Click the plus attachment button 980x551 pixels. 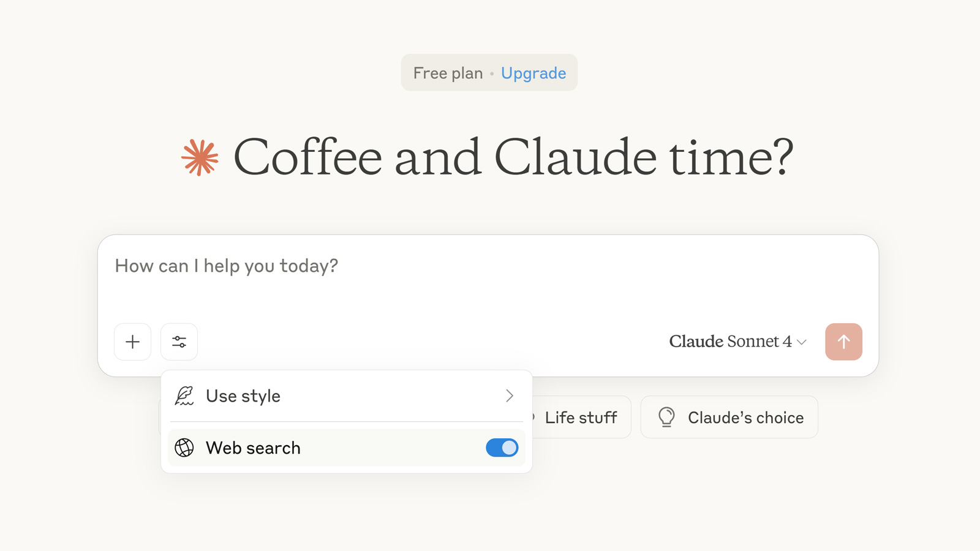tap(132, 342)
